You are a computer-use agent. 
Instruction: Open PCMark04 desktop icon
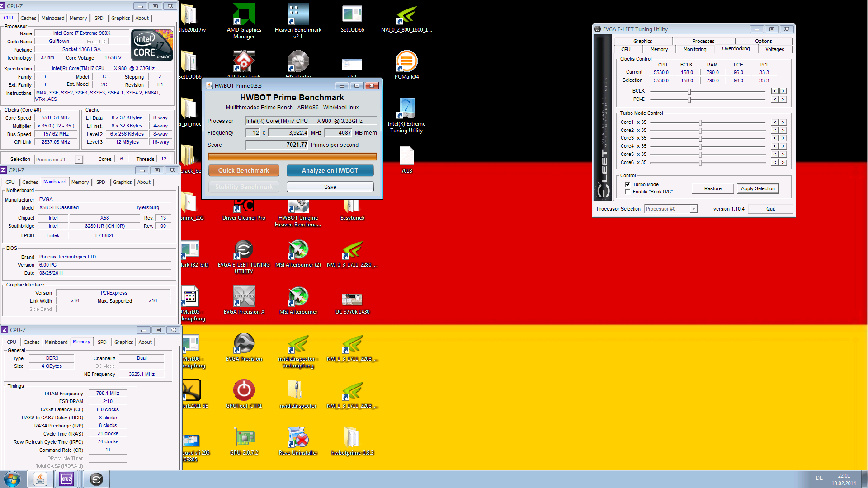tap(406, 65)
